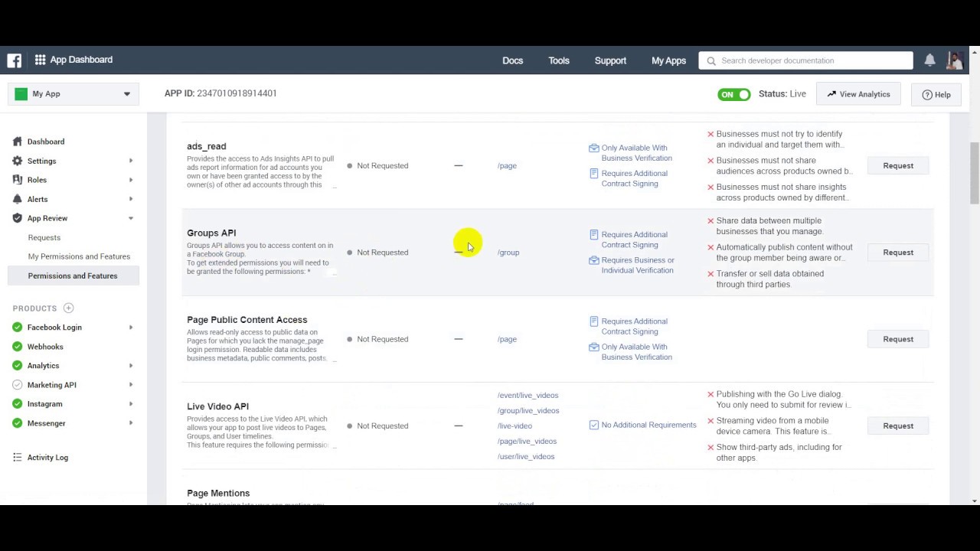Click the Webhooks green check icon
980x551 pixels.
pos(18,347)
